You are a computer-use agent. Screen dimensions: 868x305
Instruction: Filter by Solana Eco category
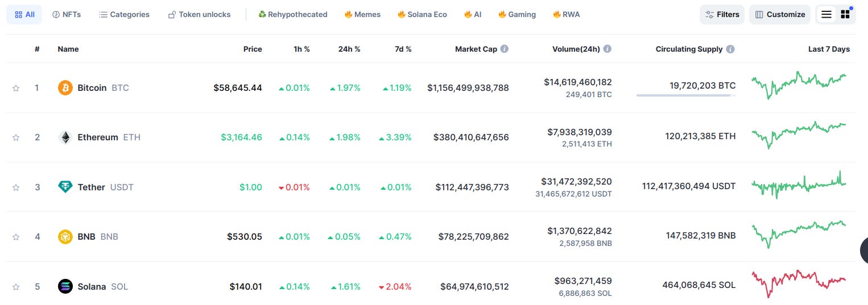pos(422,14)
